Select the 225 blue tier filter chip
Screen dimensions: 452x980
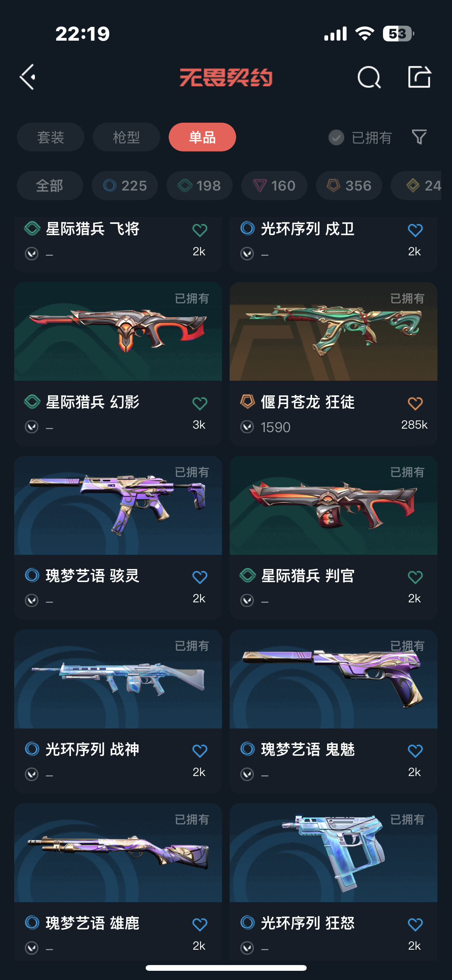click(125, 186)
